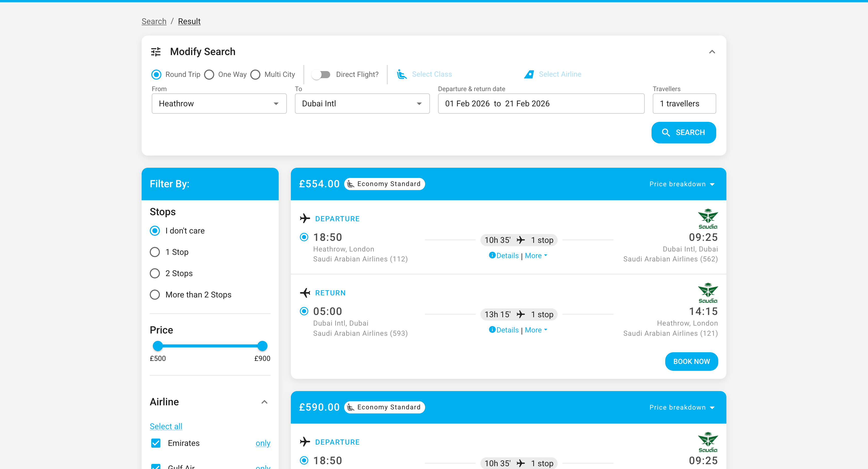Toggle the Direct Flight switch on

point(321,74)
